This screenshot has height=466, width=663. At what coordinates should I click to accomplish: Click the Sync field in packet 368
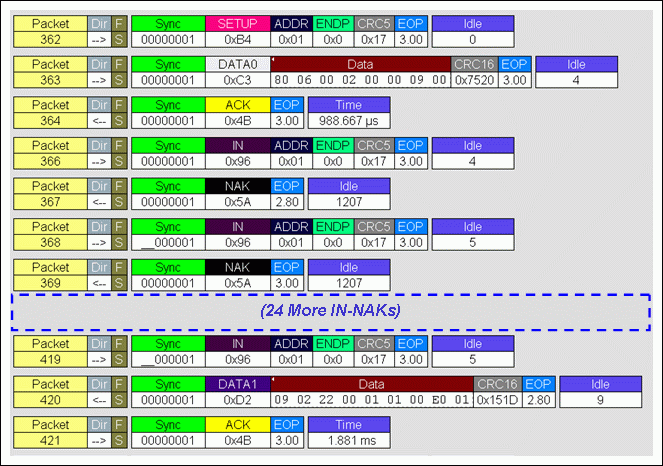click(x=166, y=234)
